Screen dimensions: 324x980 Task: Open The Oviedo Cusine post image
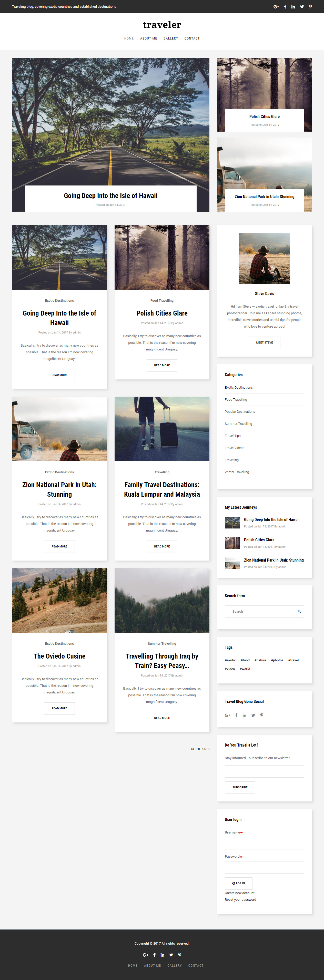coord(59,600)
